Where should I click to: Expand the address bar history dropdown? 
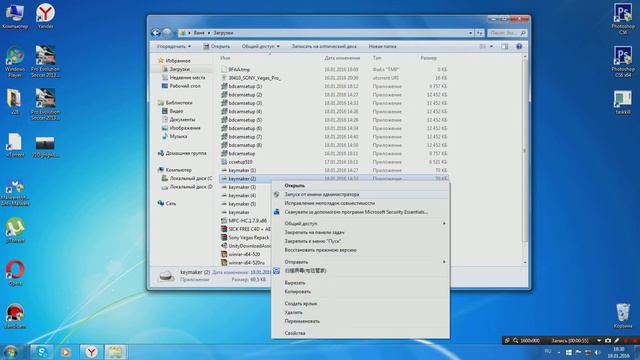pyautogui.click(x=471, y=33)
